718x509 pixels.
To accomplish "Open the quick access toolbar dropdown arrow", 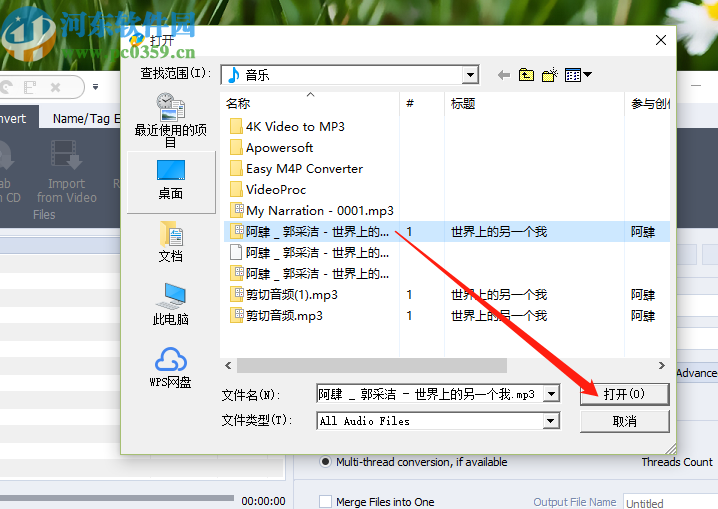I will pyautogui.click(x=95, y=87).
